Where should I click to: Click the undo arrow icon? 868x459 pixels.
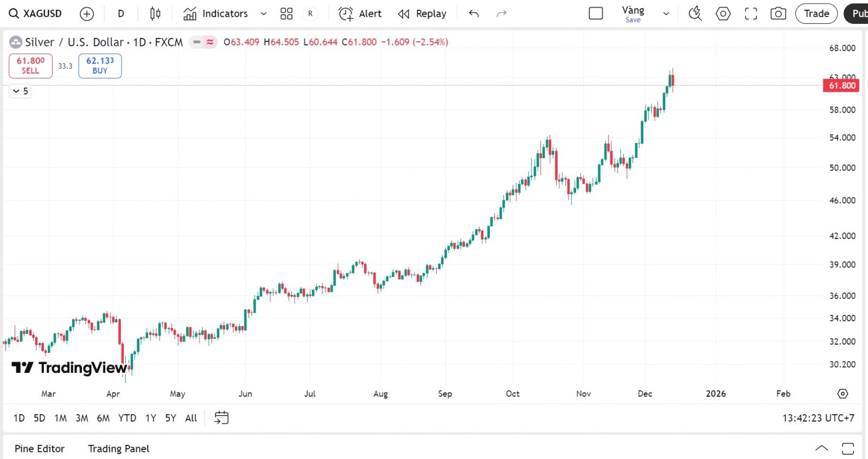pos(474,14)
